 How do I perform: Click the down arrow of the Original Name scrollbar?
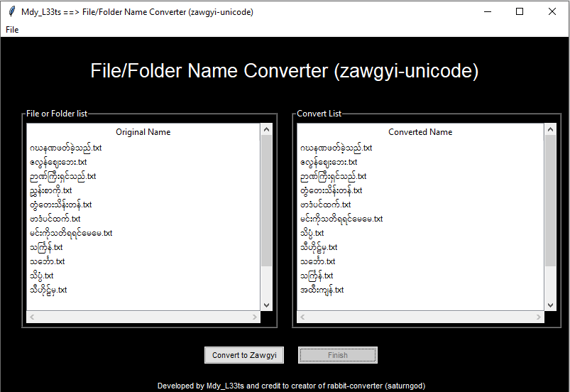click(266, 305)
